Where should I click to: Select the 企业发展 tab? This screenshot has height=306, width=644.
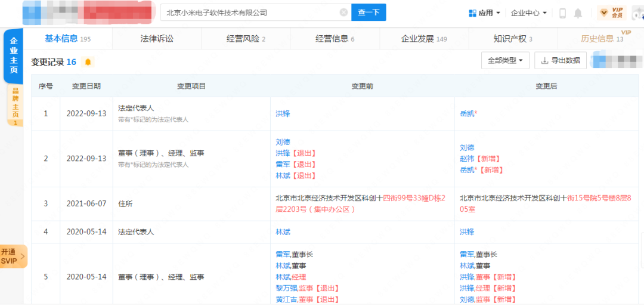coord(424,39)
